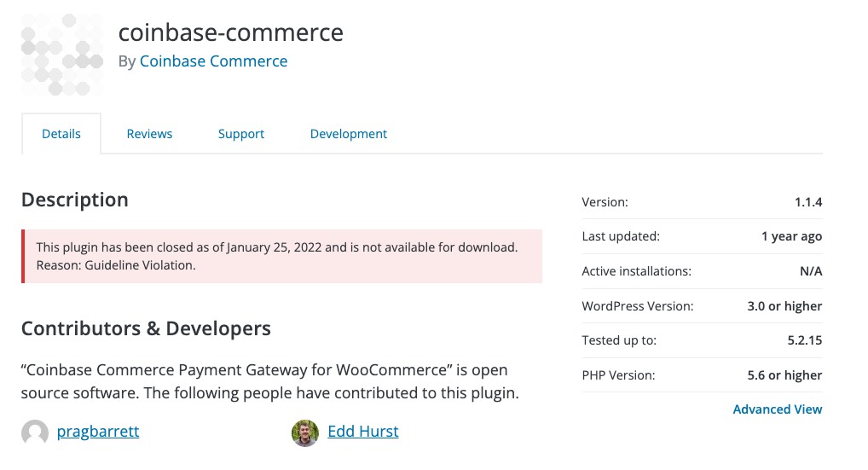The width and height of the screenshot is (868, 470).
Task: Click the 'Last updated:' label
Action: coord(621,236)
